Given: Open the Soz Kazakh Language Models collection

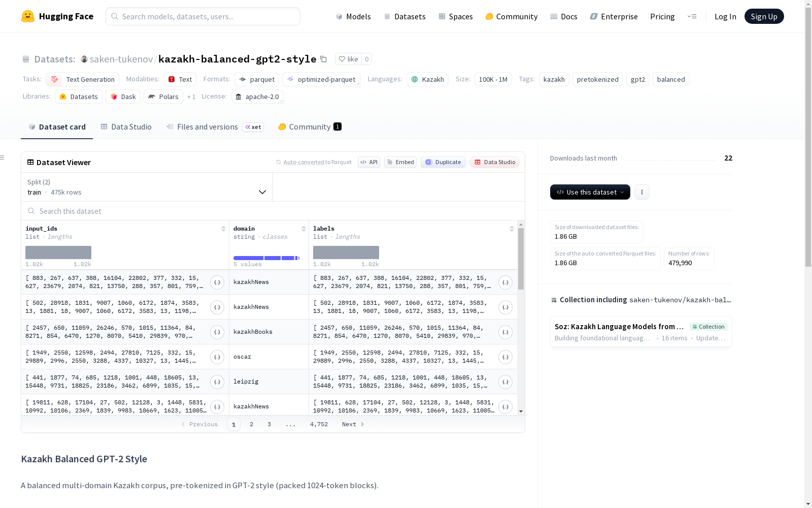Looking at the screenshot, I should pyautogui.click(x=641, y=332).
